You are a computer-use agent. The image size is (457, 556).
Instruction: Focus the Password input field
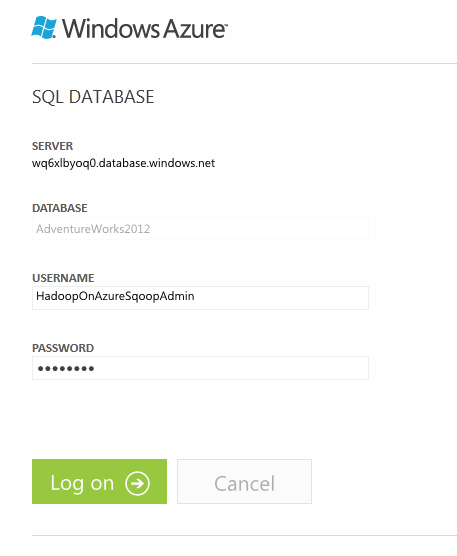click(200, 368)
